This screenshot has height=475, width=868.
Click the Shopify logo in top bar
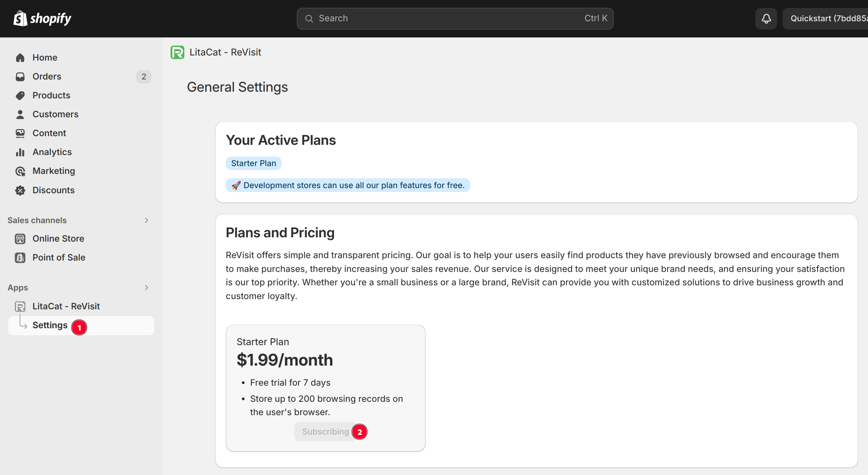[x=42, y=18]
